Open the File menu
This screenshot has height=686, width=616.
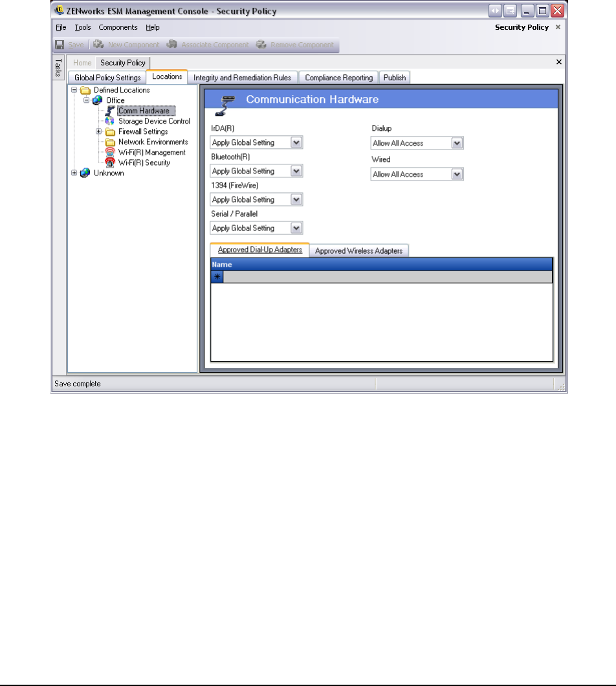(61, 27)
